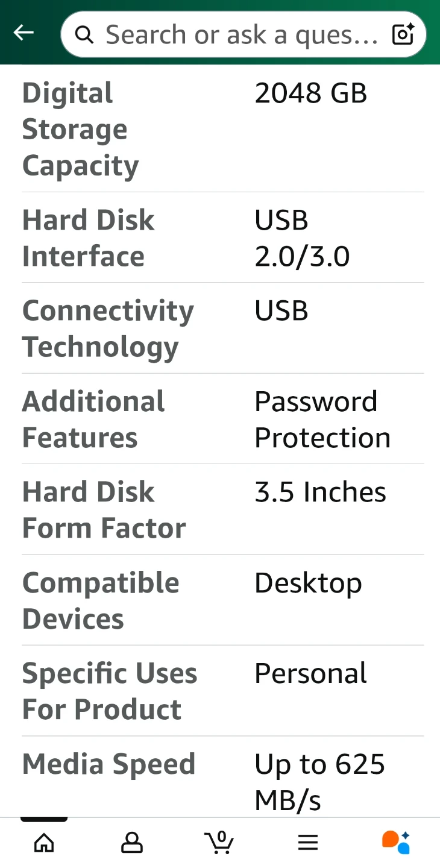Open the hamburger menu icon
Viewport: 440px width, 868px height.
point(308,842)
